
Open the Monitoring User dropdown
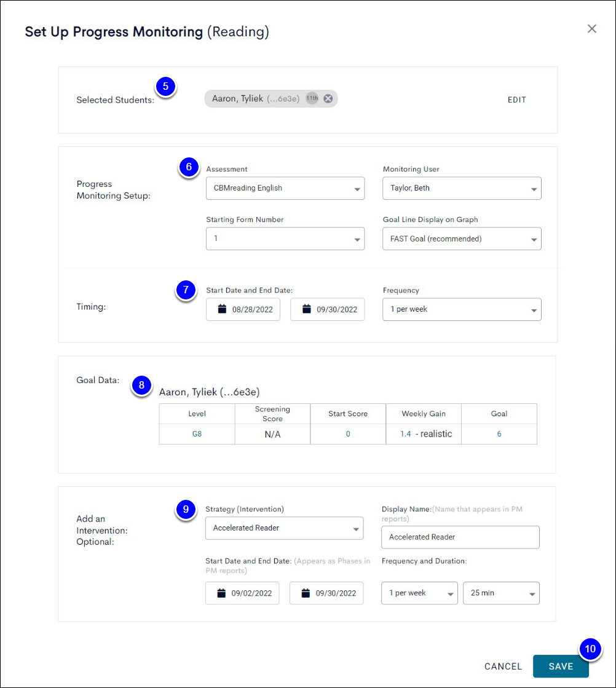point(462,188)
